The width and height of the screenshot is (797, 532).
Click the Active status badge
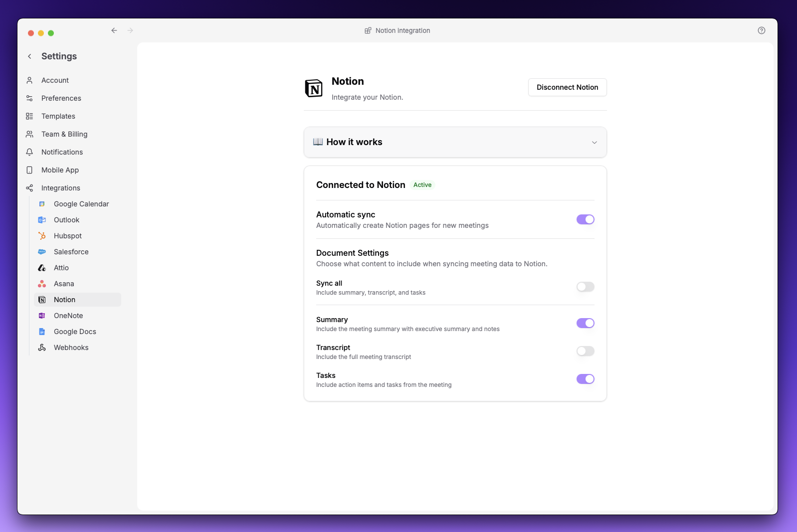click(422, 185)
